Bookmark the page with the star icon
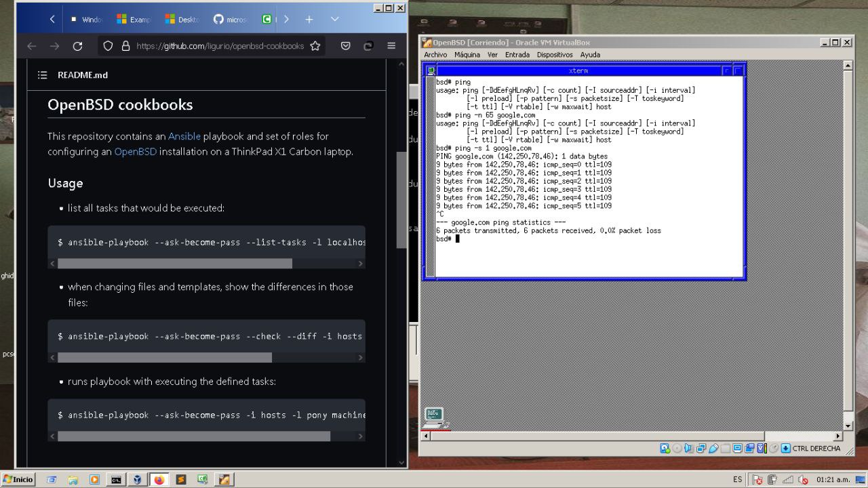This screenshot has height=488, width=868. pos(315,46)
